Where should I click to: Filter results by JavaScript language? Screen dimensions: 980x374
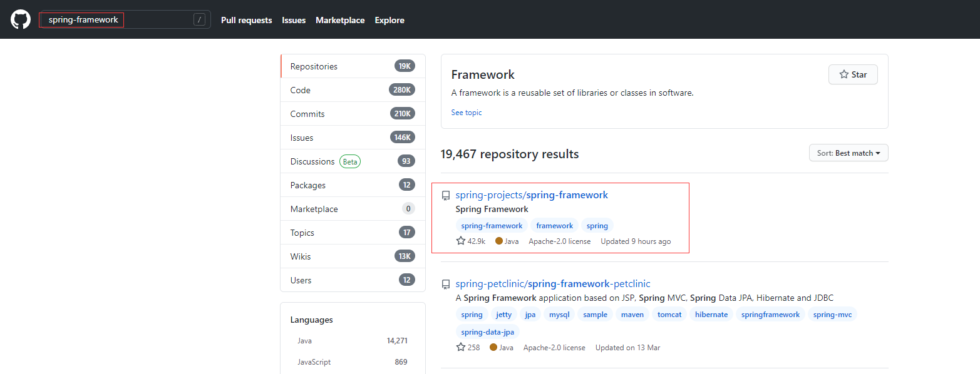(x=353, y=362)
